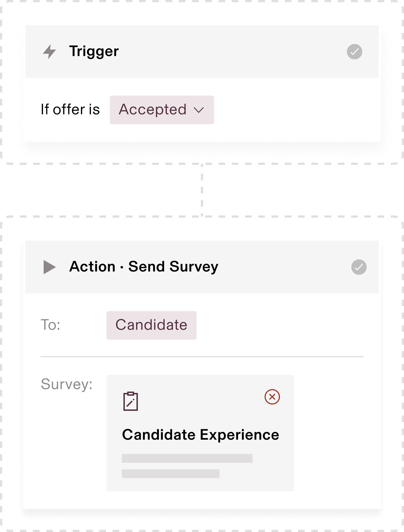Viewport: 404px width, 532px height.
Task: Click the Trigger card body area
Action: 202,110
